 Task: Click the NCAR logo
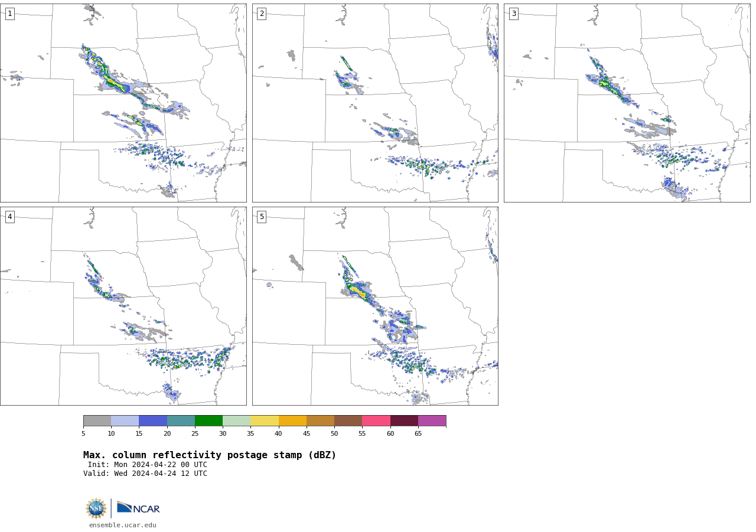pyautogui.click(x=138, y=508)
